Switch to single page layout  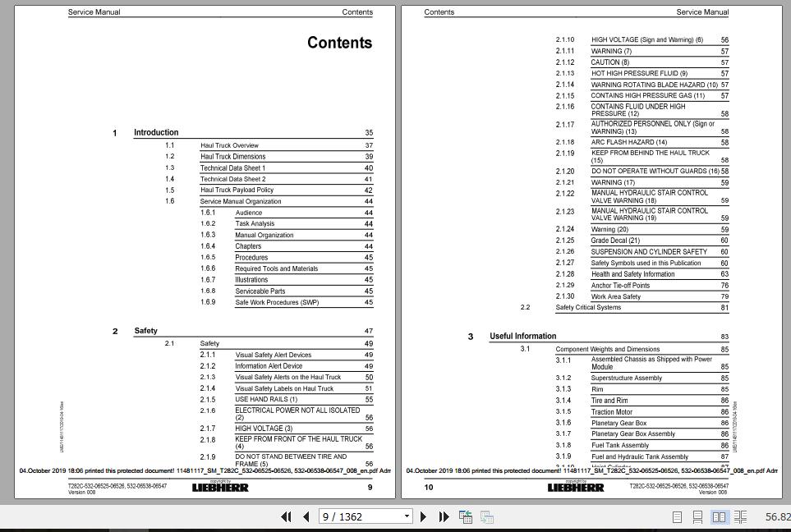click(x=678, y=517)
